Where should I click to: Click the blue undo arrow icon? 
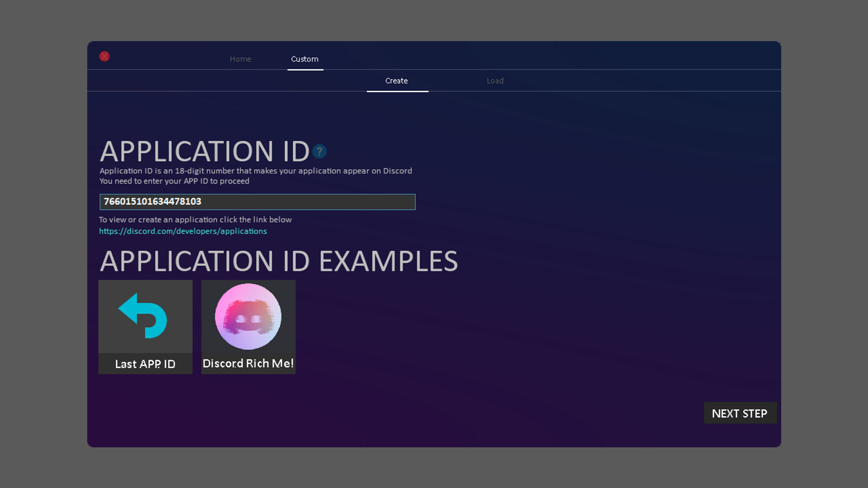pyautogui.click(x=143, y=316)
